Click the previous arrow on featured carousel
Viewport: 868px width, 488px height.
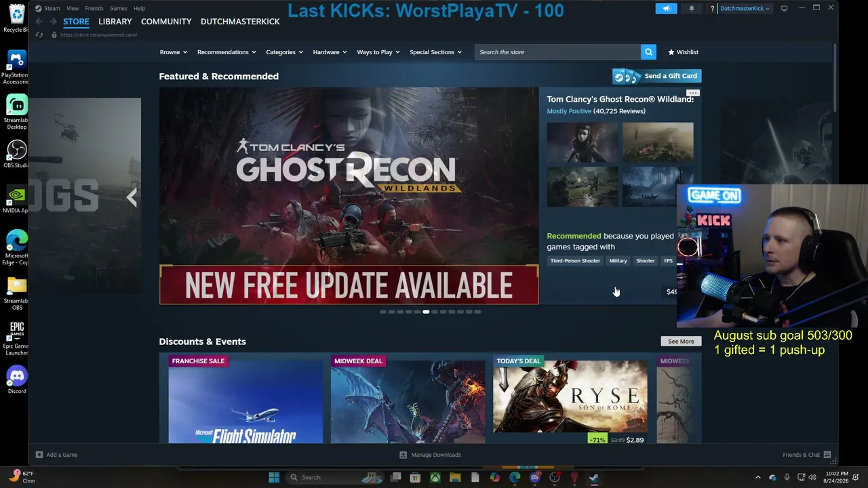(x=132, y=197)
